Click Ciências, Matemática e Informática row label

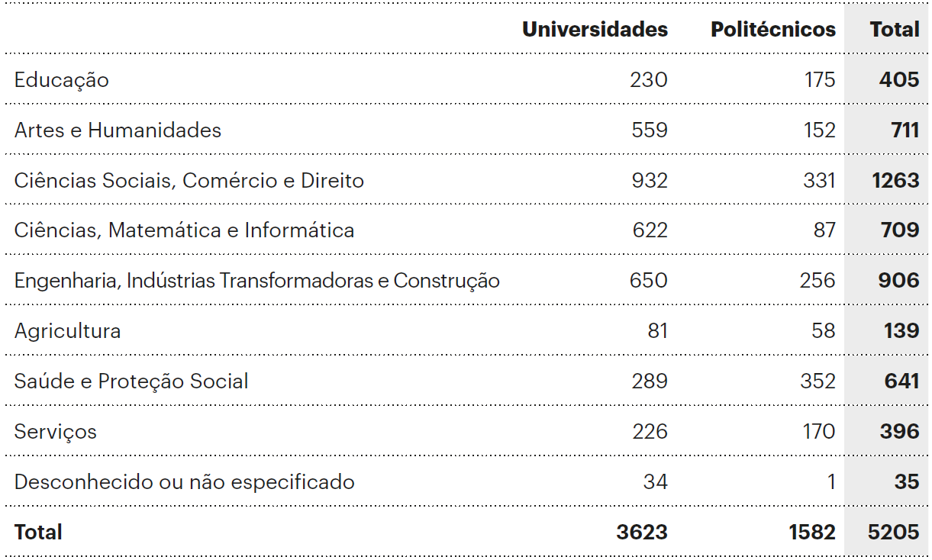coord(184,230)
